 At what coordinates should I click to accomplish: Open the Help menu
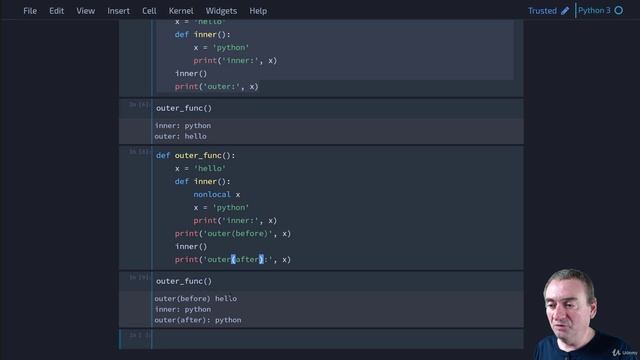tap(258, 11)
